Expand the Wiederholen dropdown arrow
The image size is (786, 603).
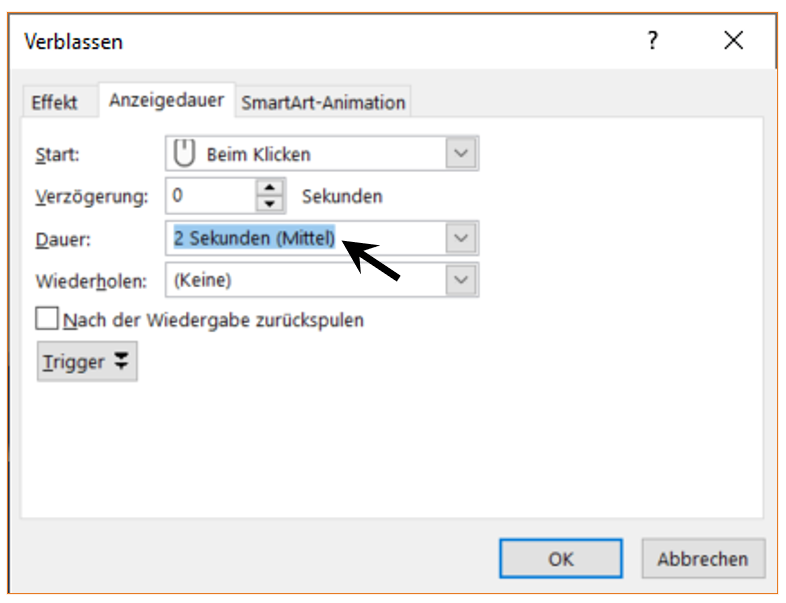coord(460,281)
